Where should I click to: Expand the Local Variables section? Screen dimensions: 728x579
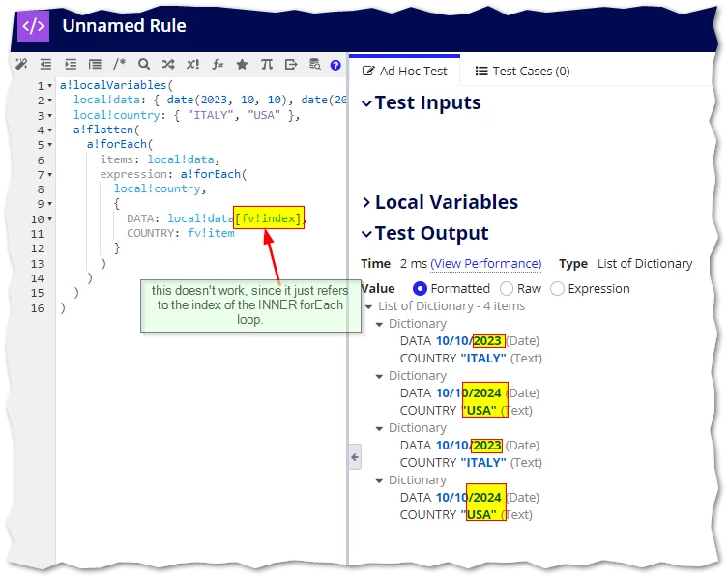(x=366, y=202)
